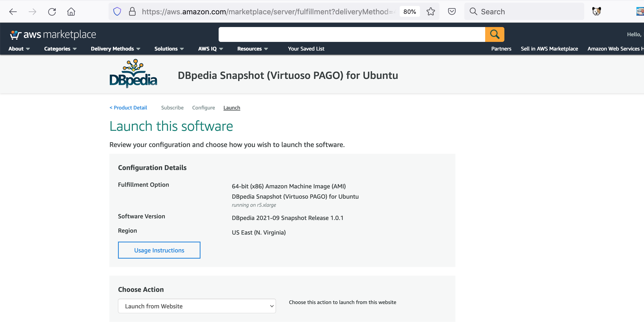The image size is (644, 327).
Task: Go back via Product Detail link
Action: (128, 108)
